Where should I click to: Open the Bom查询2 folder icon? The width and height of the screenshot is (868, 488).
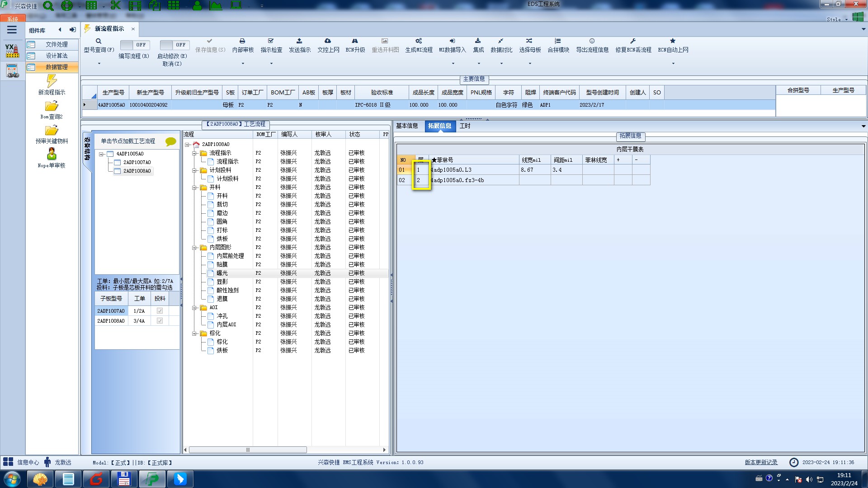tap(52, 106)
